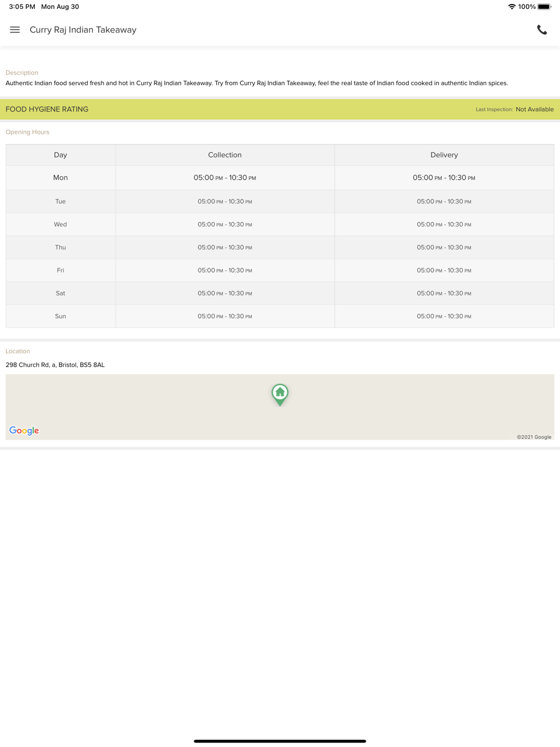
Task: Click Mon delivery hours cell
Action: coord(444,178)
